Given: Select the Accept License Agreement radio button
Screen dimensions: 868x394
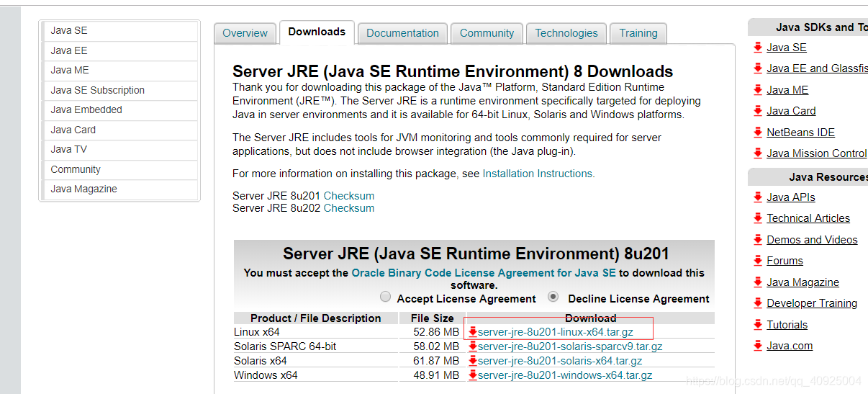Looking at the screenshot, I should (386, 297).
